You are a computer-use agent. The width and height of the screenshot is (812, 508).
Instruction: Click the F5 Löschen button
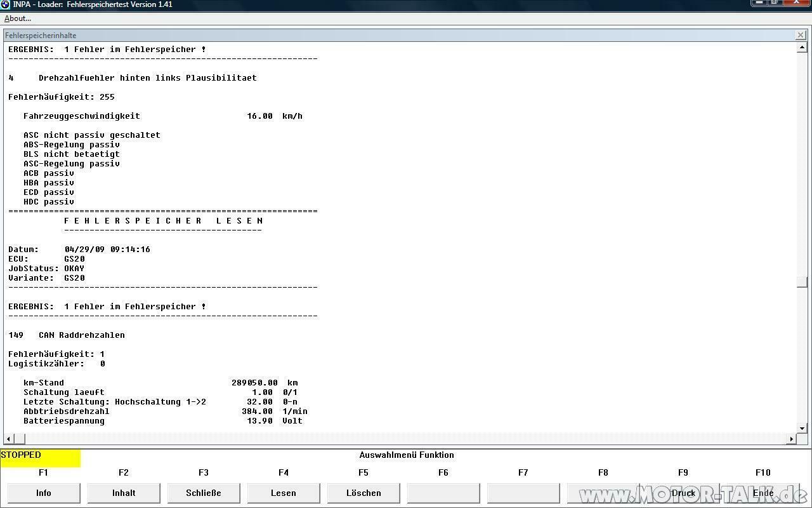[x=363, y=493]
